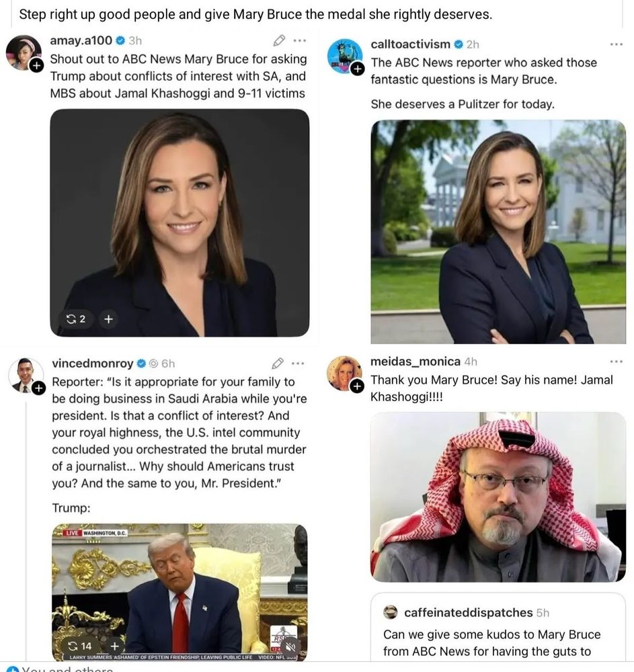Open the White House lawn photo of Mary Bruce
The width and height of the screenshot is (634, 672).
coord(498,231)
